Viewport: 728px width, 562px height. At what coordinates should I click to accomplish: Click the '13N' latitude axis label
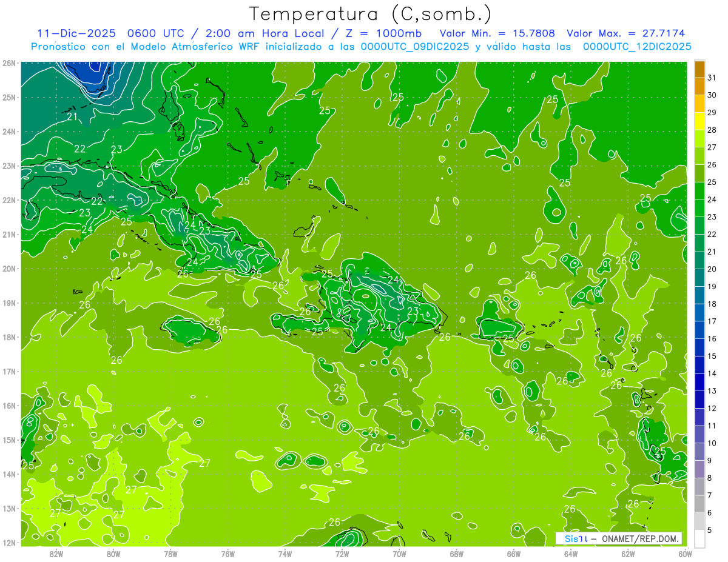[x=8, y=509]
